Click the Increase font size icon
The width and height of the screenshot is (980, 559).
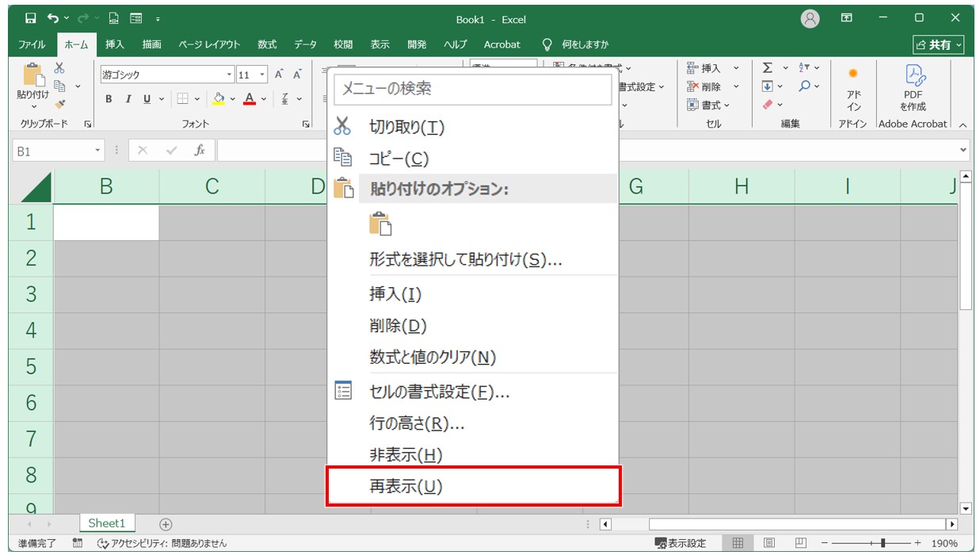(x=279, y=75)
